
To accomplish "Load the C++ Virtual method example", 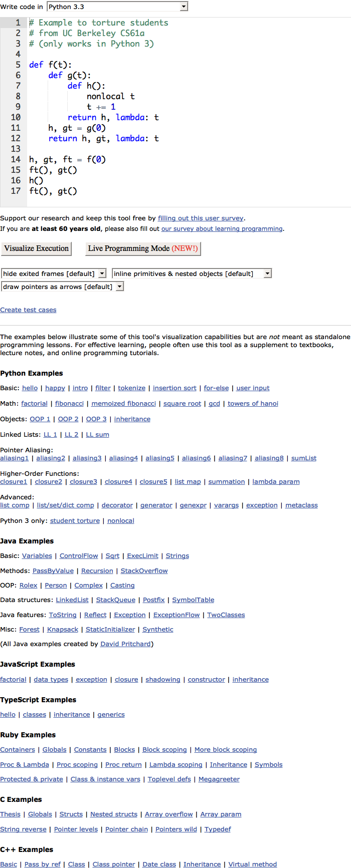I will pyautogui.click(x=253, y=864).
